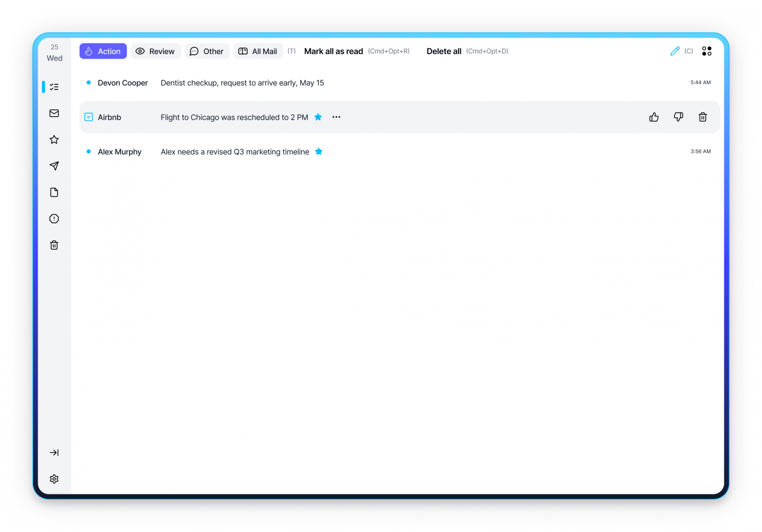
Task: Click the 3:56 AM timestamp
Action: point(700,151)
